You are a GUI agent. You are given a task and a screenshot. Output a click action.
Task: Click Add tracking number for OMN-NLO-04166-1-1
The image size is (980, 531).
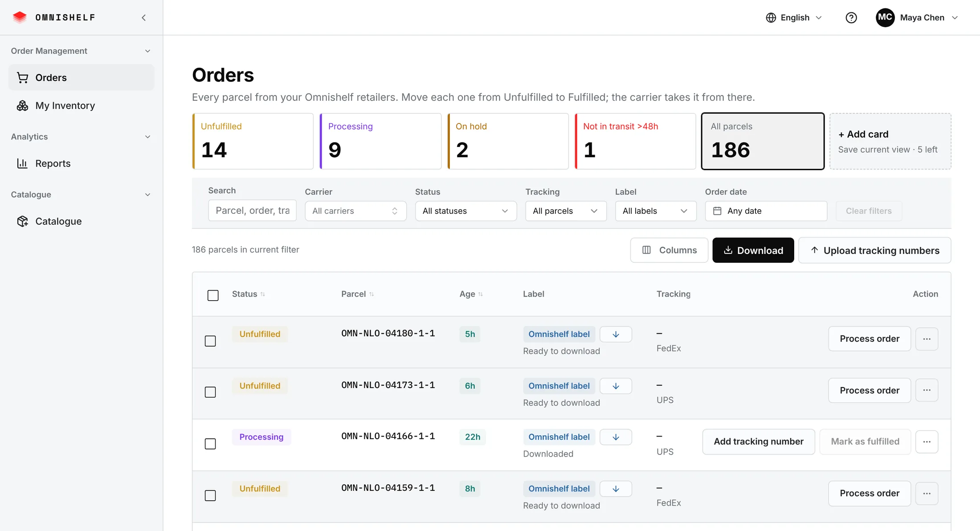coord(758,442)
